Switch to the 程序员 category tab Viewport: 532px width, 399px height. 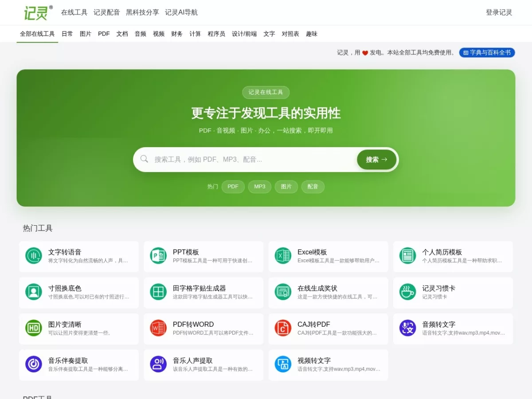pyautogui.click(x=216, y=34)
